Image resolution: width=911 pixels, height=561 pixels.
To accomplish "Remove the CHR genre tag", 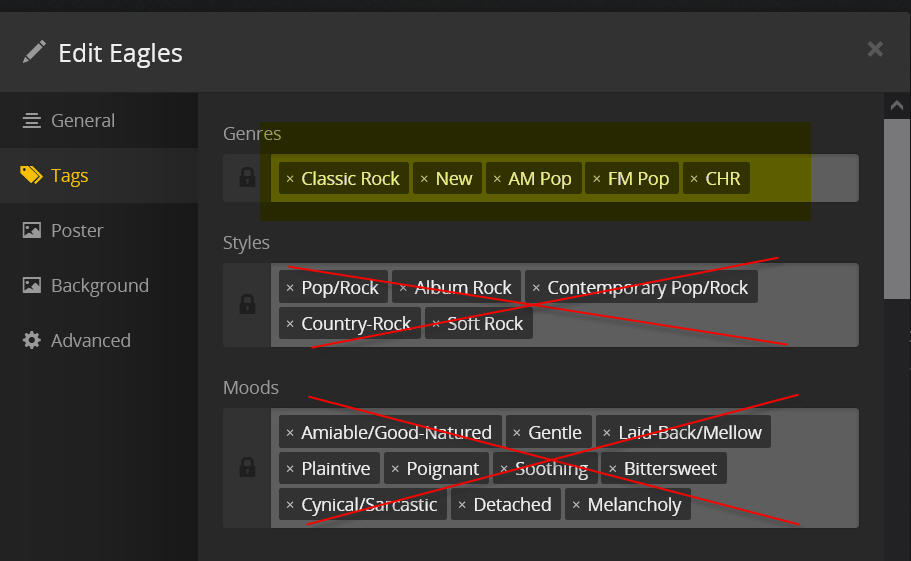I will [694, 179].
